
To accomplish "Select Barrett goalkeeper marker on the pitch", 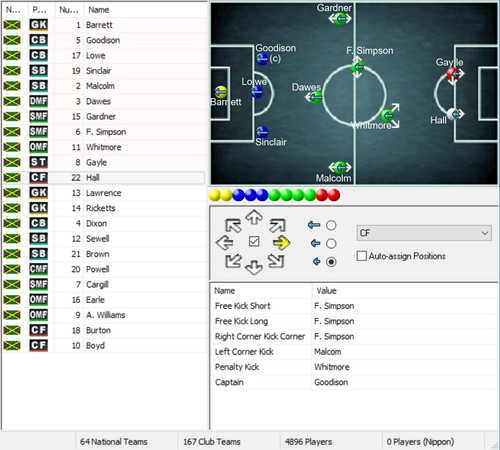I will [x=221, y=92].
